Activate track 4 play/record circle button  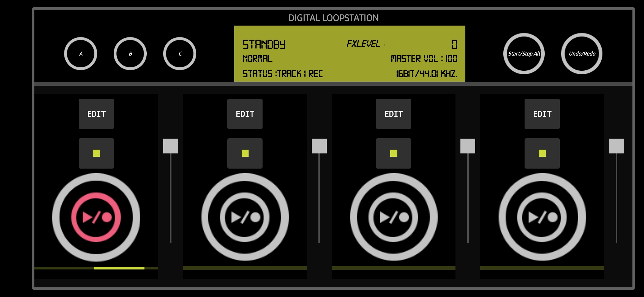pyautogui.click(x=542, y=217)
